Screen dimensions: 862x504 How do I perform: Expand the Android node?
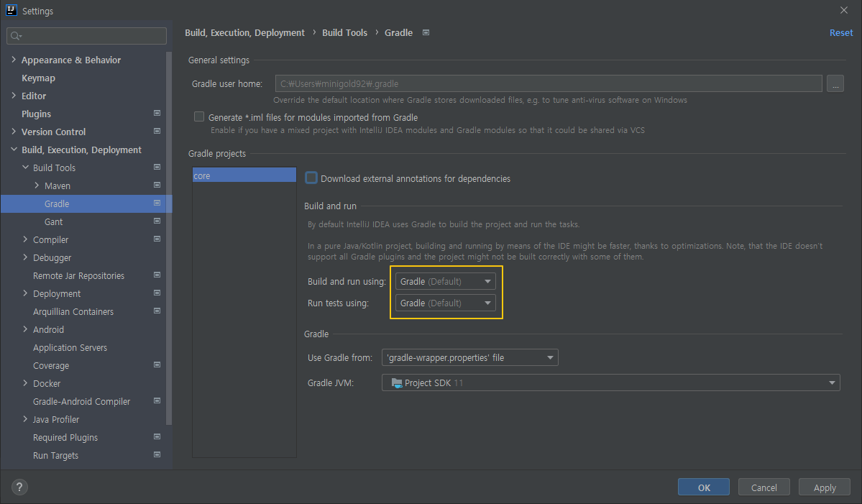pos(25,329)
